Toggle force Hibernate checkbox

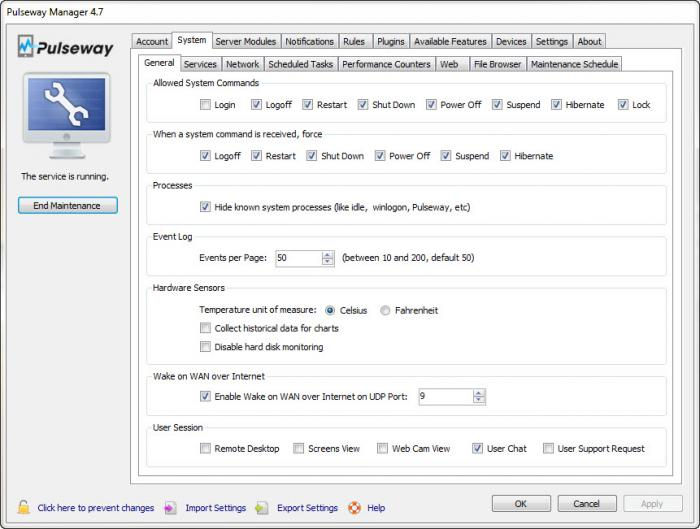pos(505,156)
